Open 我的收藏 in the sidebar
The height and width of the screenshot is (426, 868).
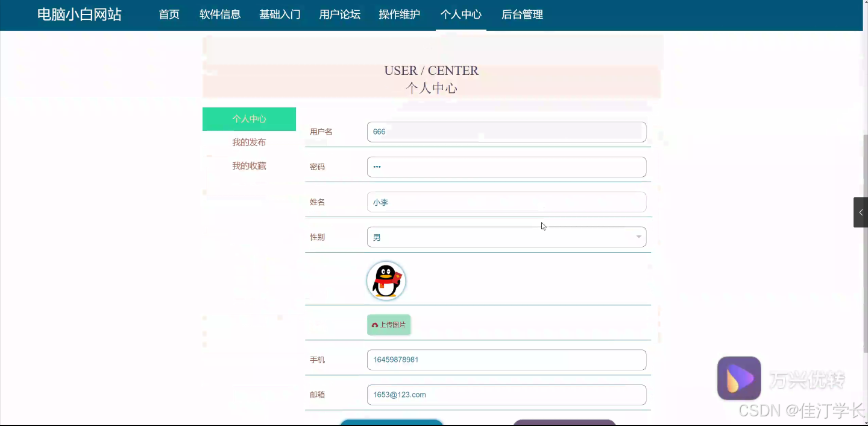[x=249, y=166]
